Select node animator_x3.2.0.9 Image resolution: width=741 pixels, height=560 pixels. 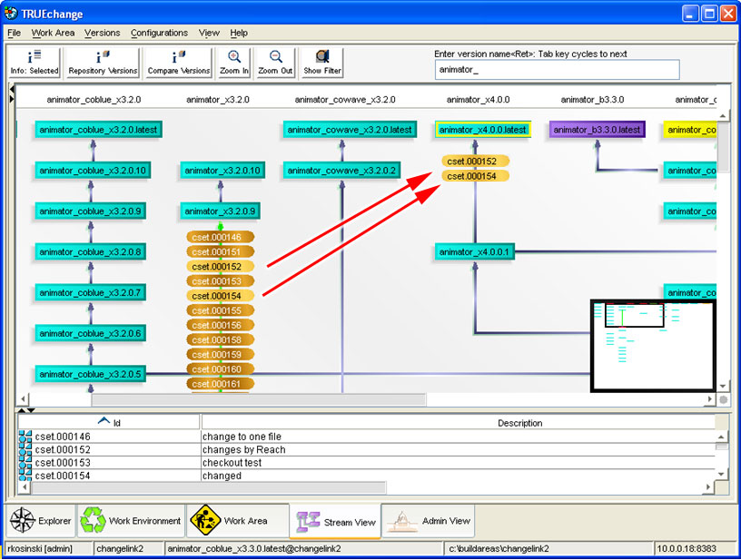(220, 211)
